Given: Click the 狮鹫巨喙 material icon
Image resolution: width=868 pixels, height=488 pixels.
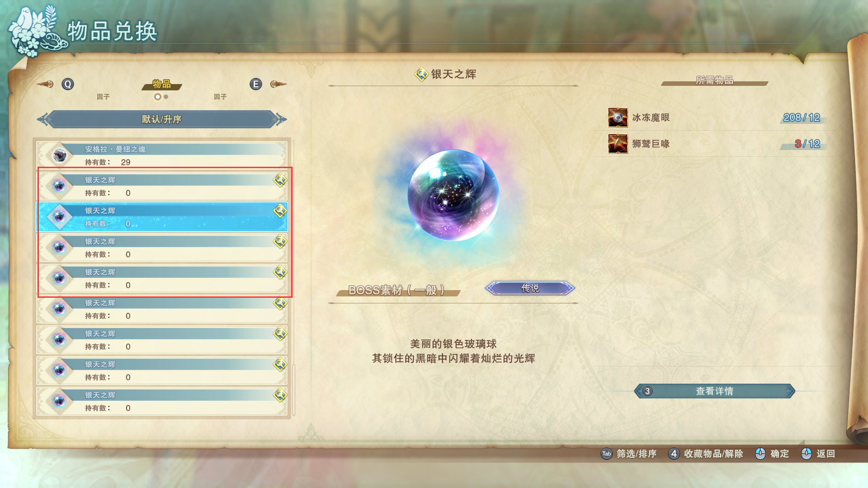Looking at the screenshot, I should 618,144.
